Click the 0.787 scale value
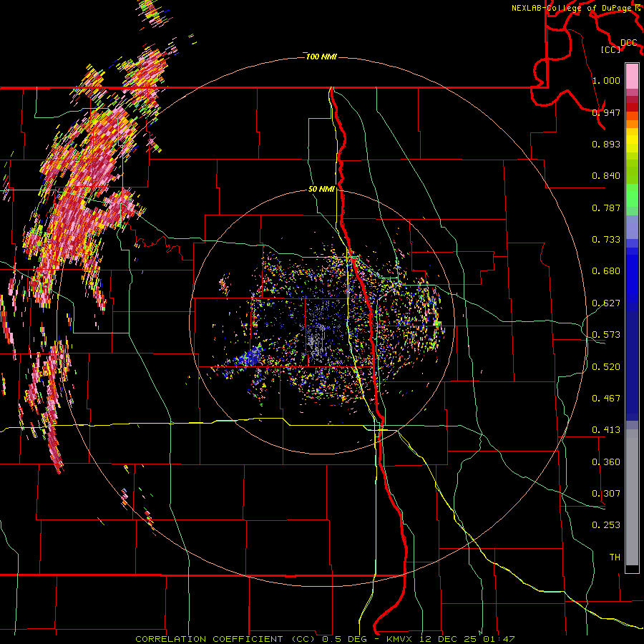This screenshot has height=644, width=644. tap(606, 208)
